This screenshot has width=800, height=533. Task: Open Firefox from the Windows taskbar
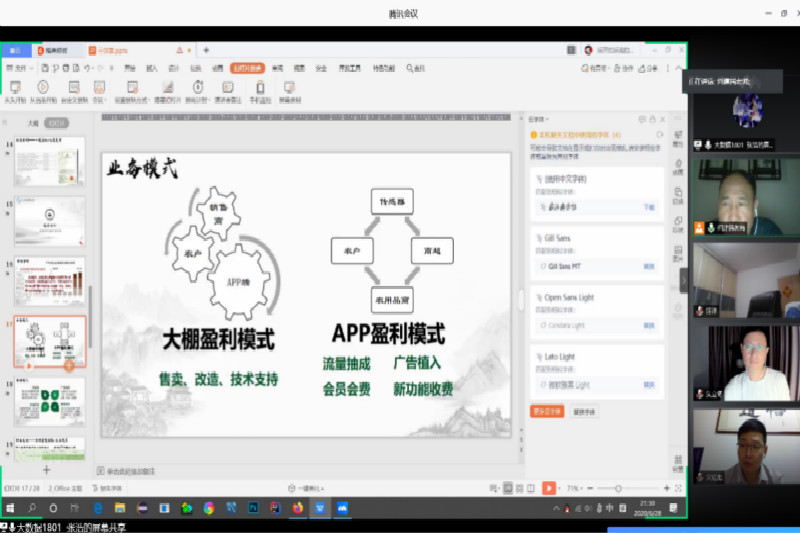pyautogui.click(x=298, y=508)
